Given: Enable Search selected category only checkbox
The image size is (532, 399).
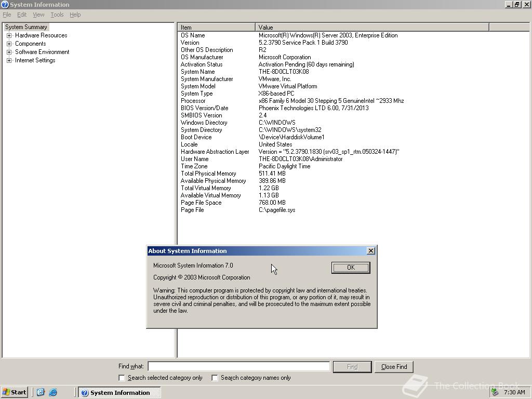Looking at the screenshot, I should (x=122, y=378).
